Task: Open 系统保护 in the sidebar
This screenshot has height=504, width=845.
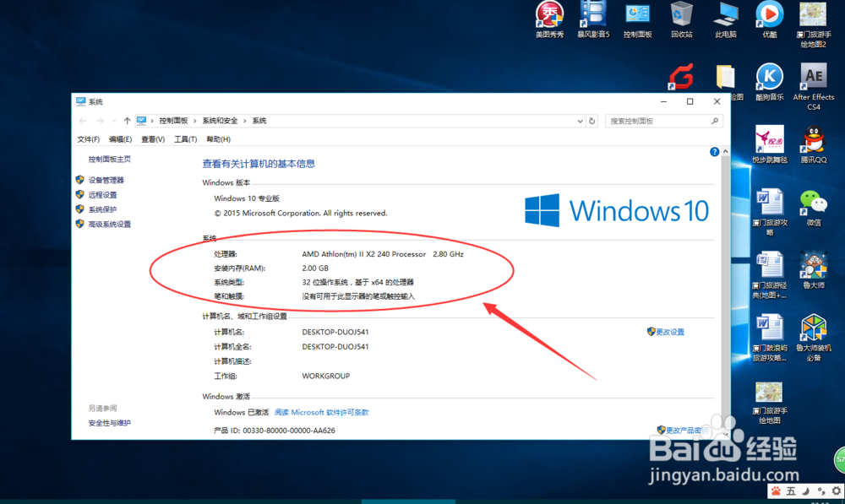Action: pyautogui.click(x=102, y=209)
